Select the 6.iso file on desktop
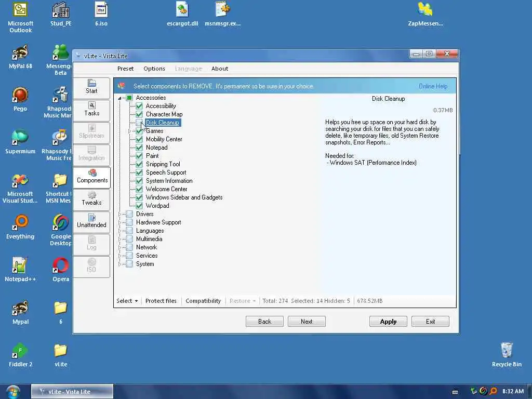The image size is (532, 399). point(101,14)
